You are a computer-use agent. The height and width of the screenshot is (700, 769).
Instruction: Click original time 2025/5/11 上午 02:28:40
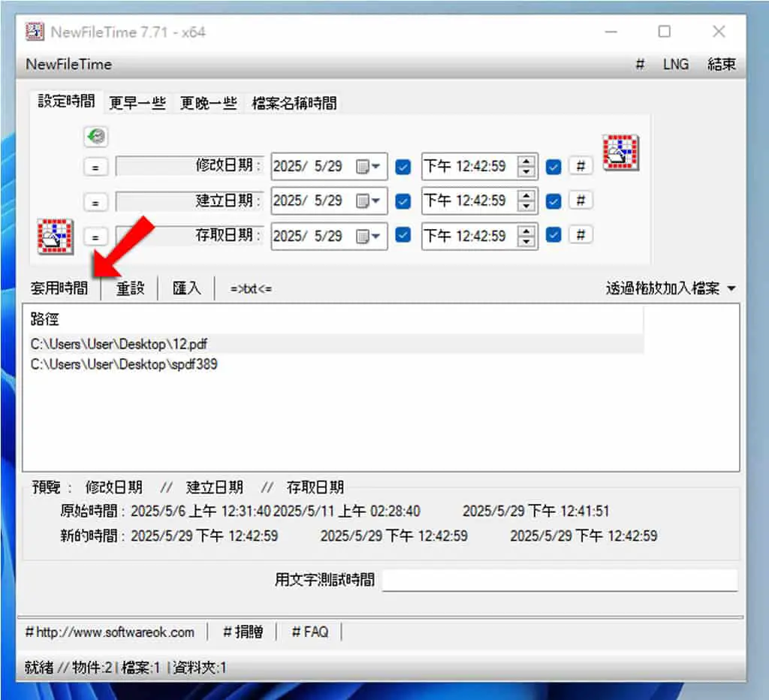click(347, 511)
